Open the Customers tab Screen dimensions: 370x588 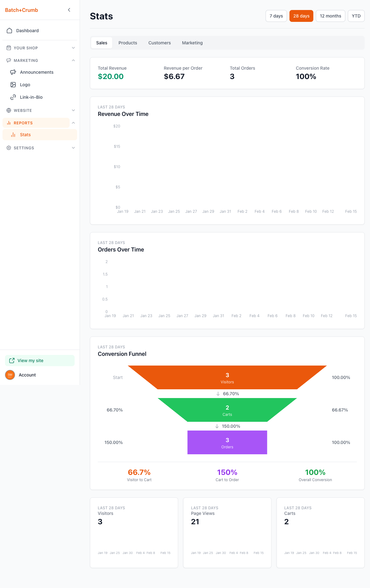pyautogui.click(x=160, y=43)
